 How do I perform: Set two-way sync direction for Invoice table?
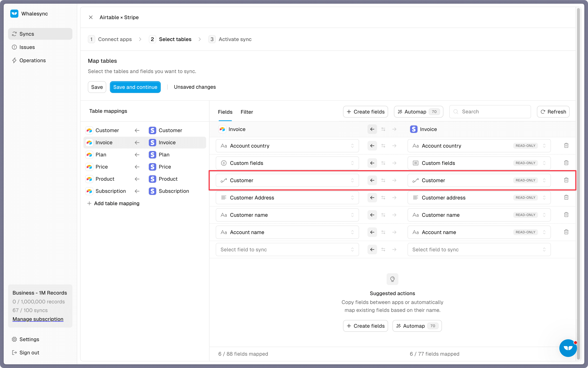point(383,129)
